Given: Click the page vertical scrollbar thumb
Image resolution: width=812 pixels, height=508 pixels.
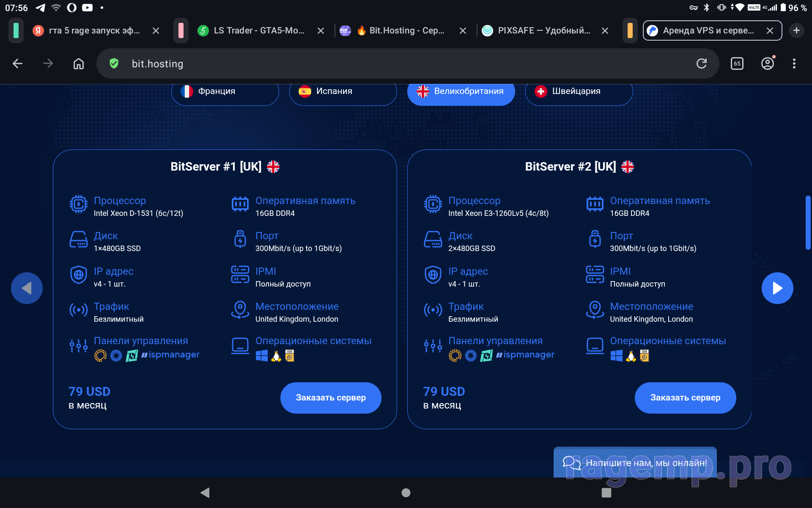Looking at the screenshot, I should 808,222.
